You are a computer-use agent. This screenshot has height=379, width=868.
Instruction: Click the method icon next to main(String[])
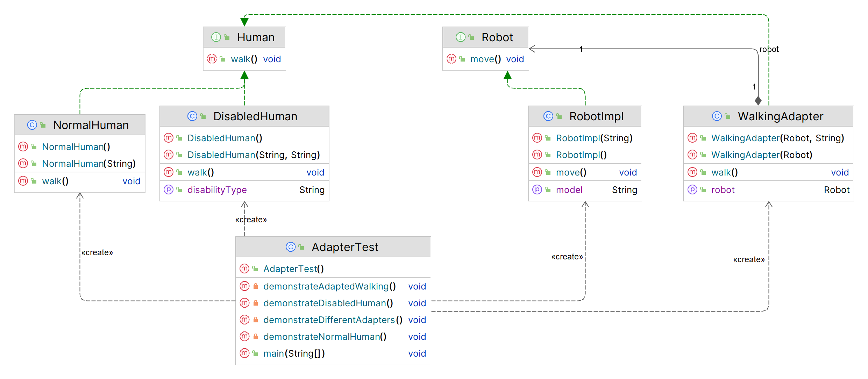(244, 353)
